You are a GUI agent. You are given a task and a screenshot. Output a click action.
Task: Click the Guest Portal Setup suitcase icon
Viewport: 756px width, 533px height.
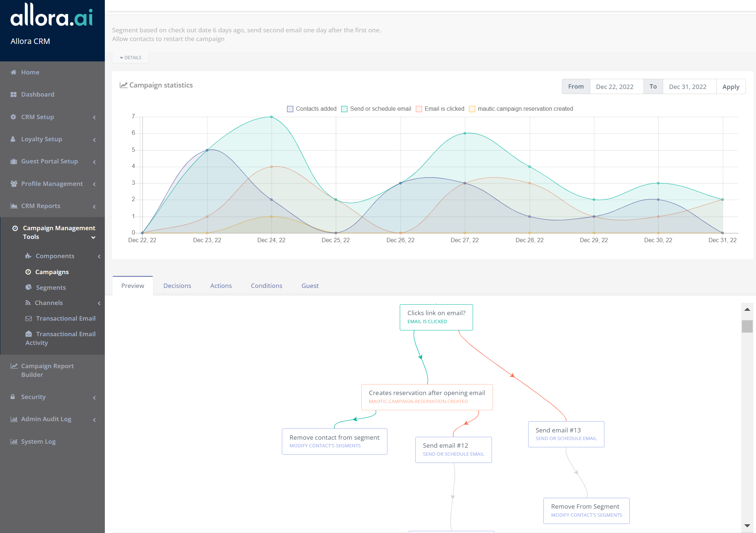point(13,161)
